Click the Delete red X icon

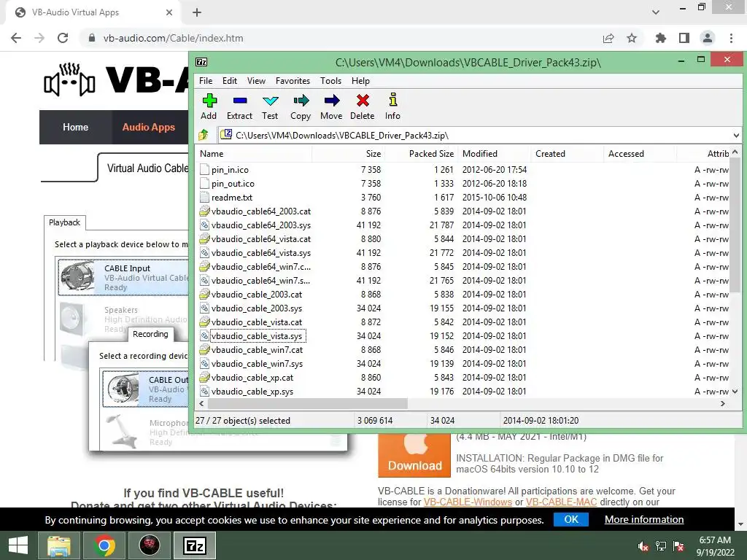point(363,101)
